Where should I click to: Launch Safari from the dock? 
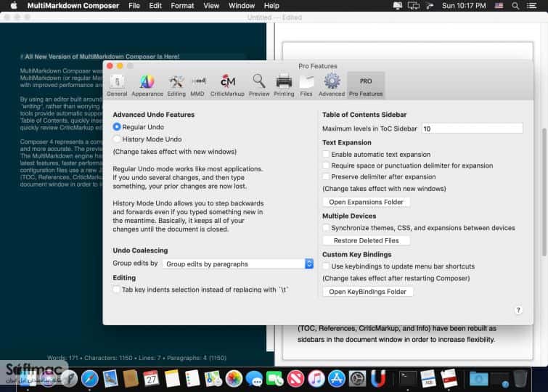point(90,379)
